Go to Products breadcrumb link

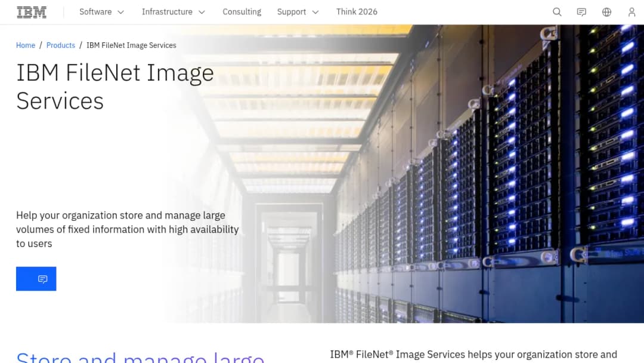click(61, 45)
